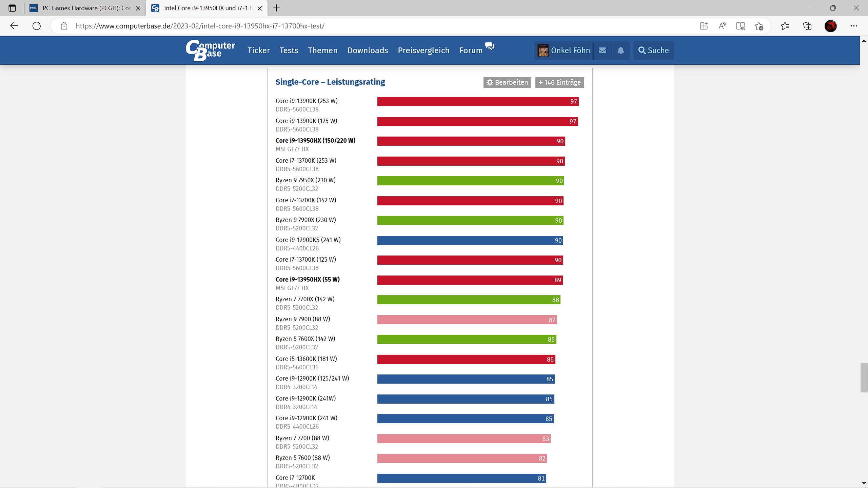The width and height of the screenshot is (868, 488).
Task: Open the Preisvergleich menu item
Action: coord(423,50)
